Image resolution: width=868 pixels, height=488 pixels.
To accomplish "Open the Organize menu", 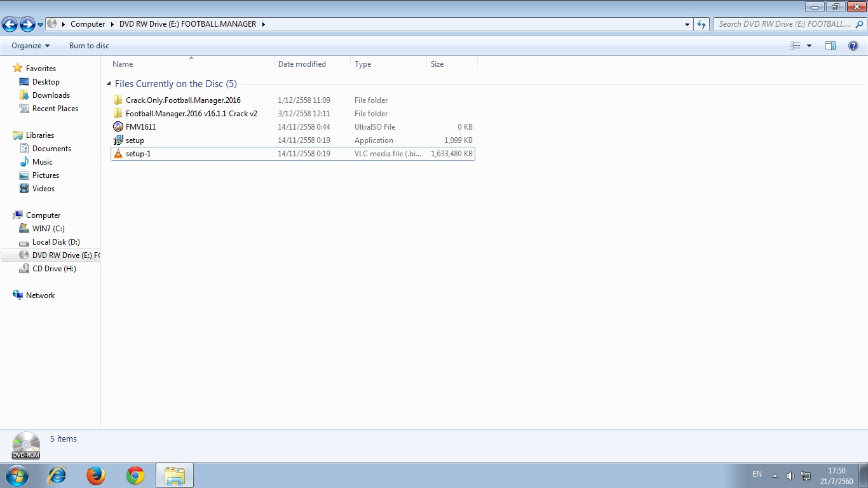I will (31, 46).
